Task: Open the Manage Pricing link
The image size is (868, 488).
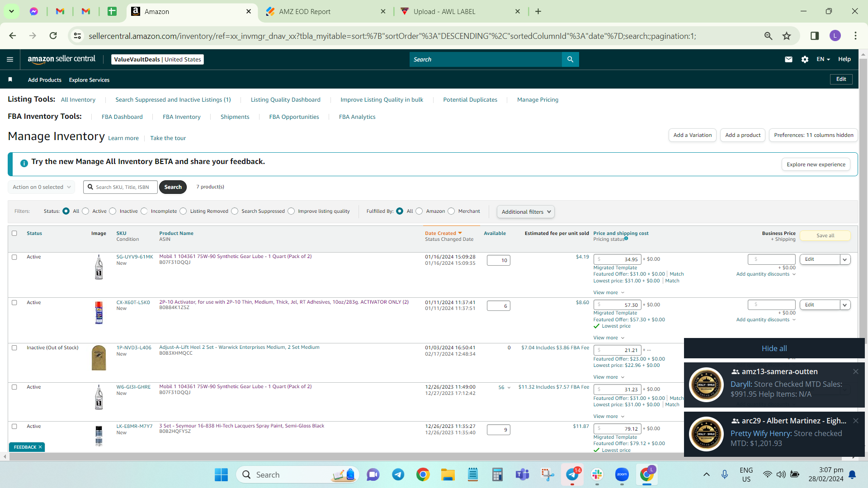Action: point(538,99)
